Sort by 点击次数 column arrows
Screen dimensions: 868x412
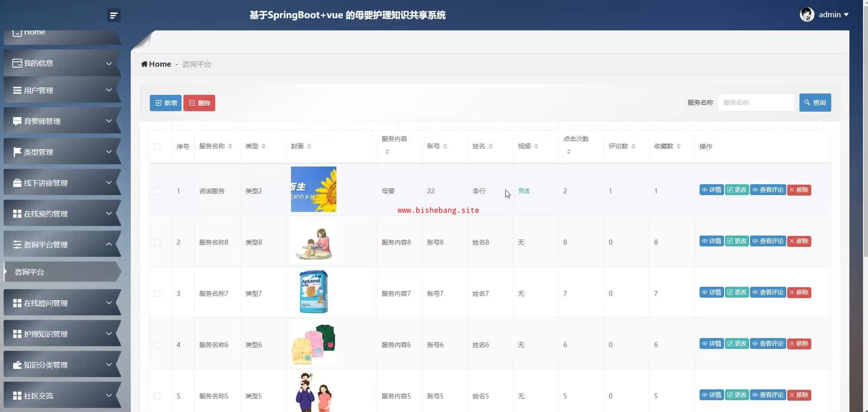point(569,152)
